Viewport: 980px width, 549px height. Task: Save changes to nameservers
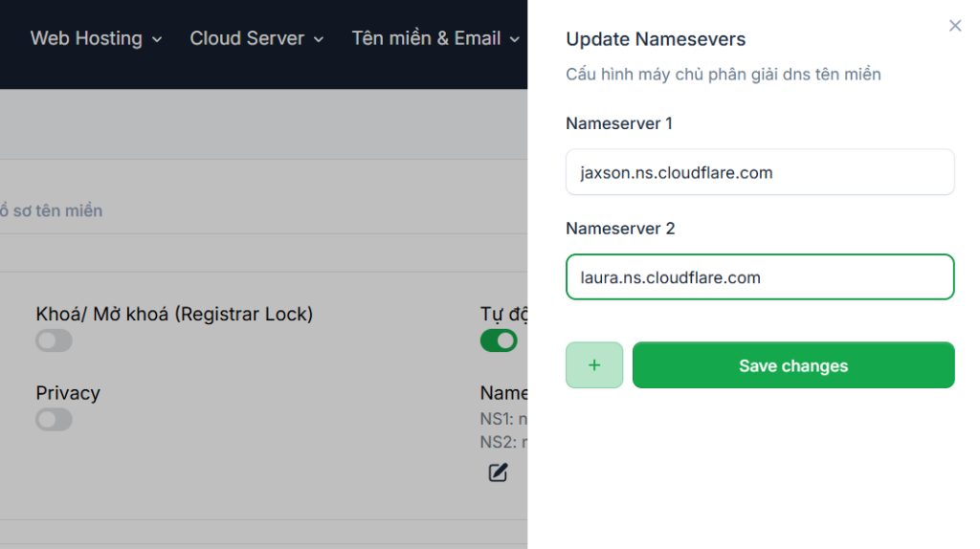point(793,364)
